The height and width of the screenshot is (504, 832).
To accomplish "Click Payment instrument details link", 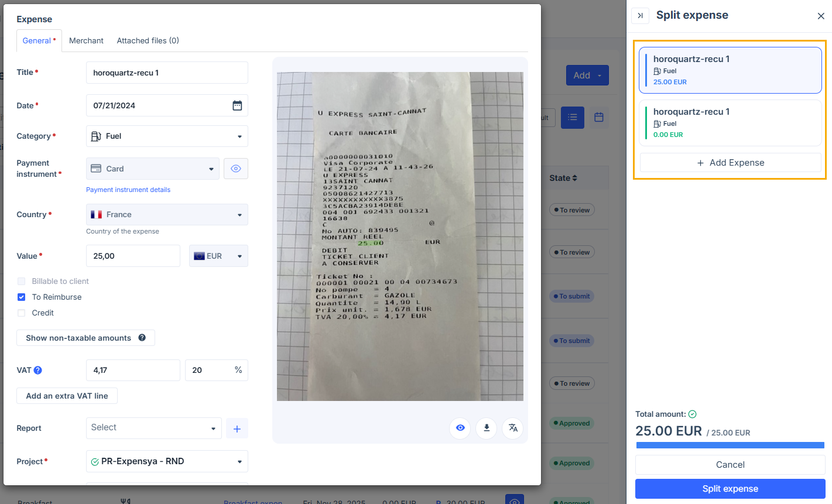I will [128, 190].
